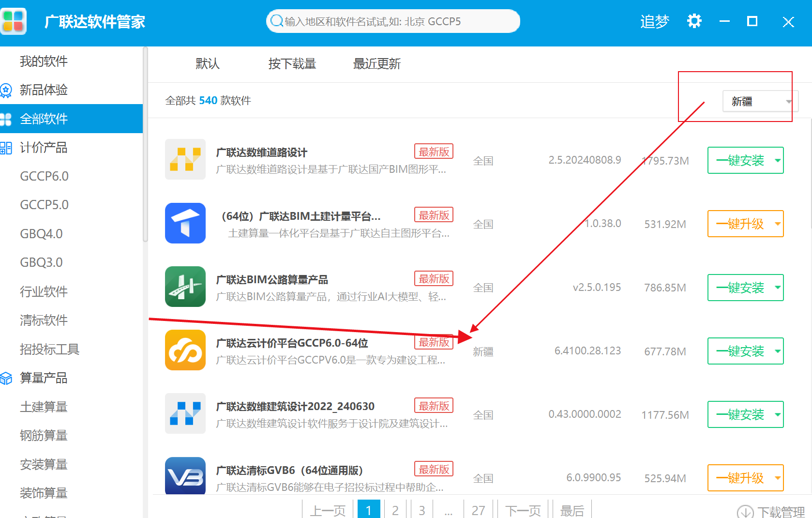The width and height of the screenshot is (812, 518).
Task: Click the 广联达云计价平台GCCP6.0 orange cloud icon
Action: point(185,350)
